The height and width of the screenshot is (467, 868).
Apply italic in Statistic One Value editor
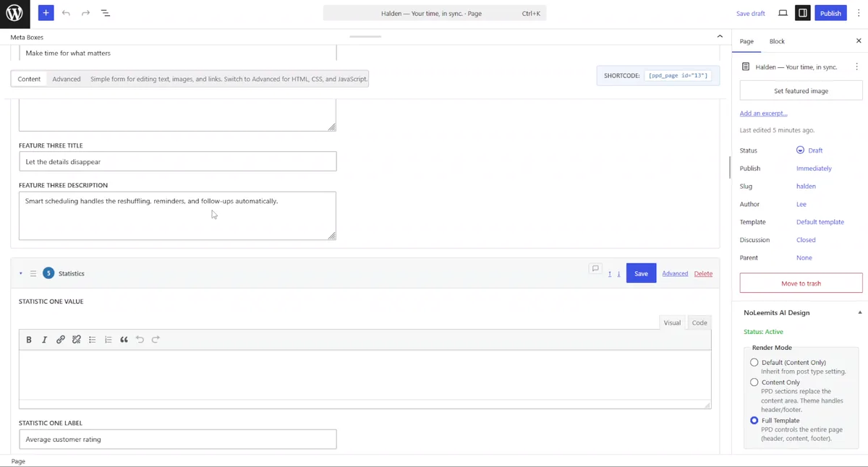coord(44,340)
